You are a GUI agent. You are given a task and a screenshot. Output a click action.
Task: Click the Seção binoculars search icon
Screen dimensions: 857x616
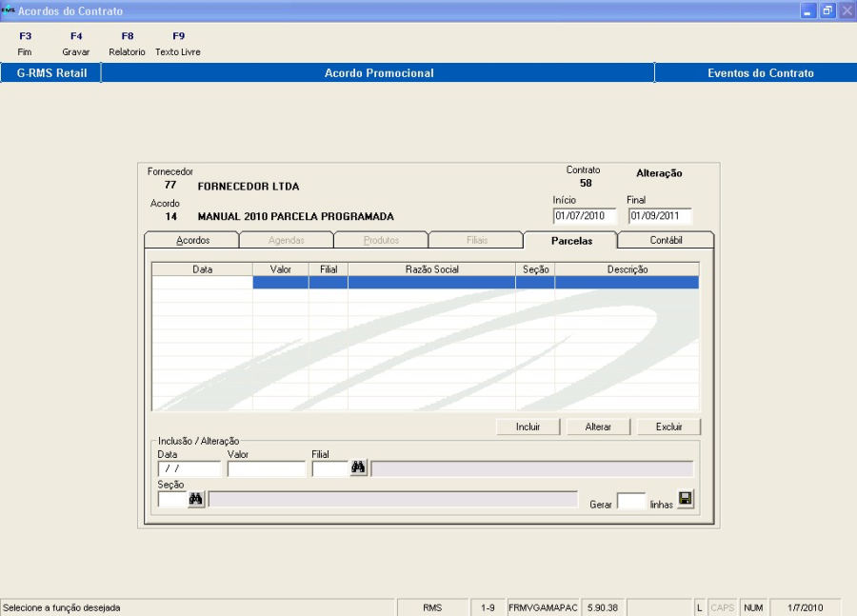click(x=195, y=499)
